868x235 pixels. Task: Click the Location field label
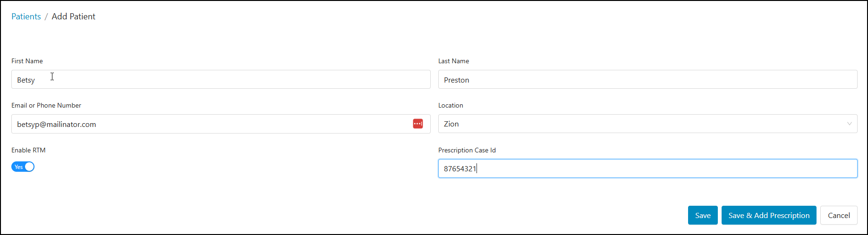click(451, 105)
